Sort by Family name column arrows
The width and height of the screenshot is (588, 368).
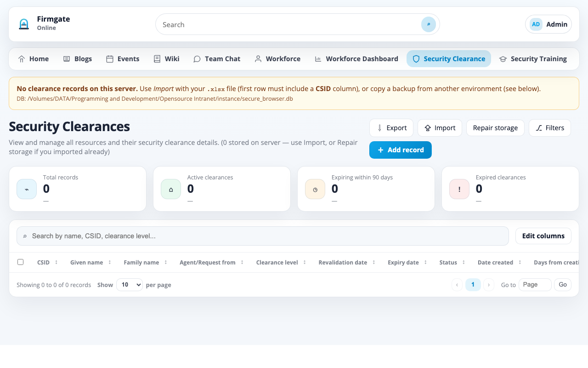165,262
